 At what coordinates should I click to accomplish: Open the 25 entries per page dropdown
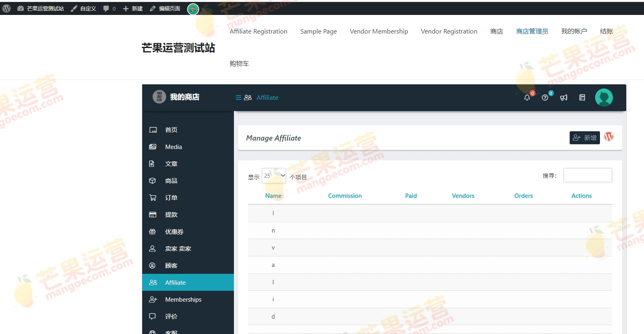point(274,176)
